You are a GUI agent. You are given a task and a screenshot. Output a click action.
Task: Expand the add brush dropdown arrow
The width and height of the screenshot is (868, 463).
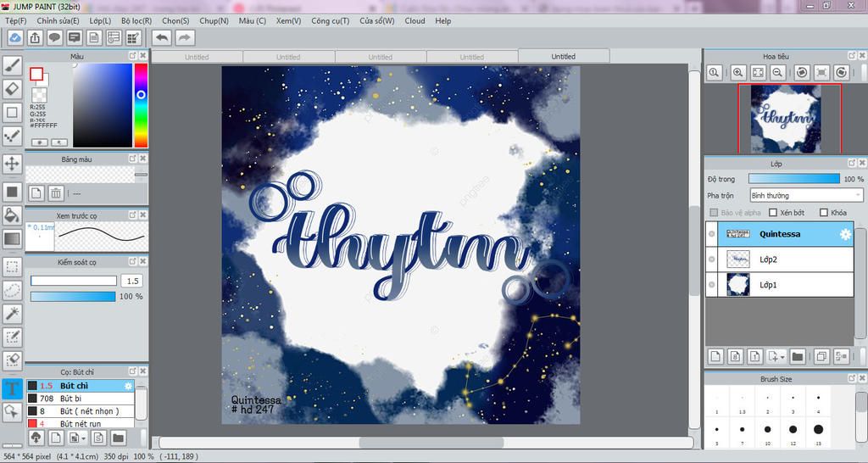83,438
